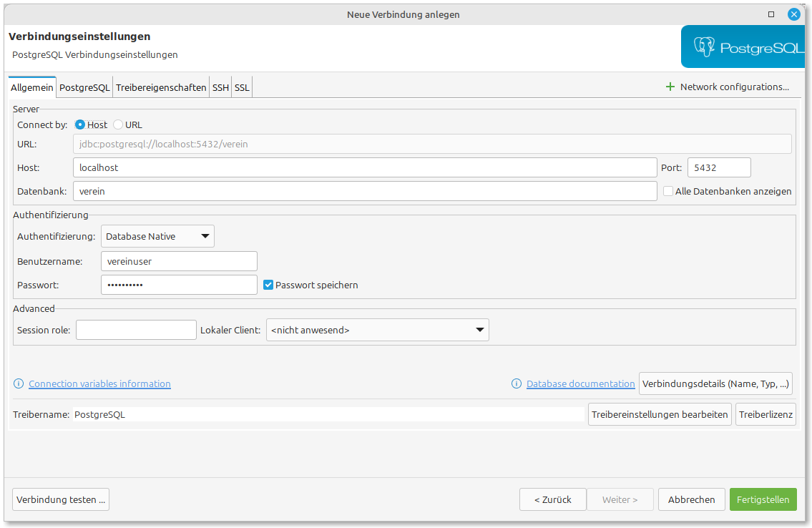Expand the Lokaler Client dropdown

tap(377, 330)
